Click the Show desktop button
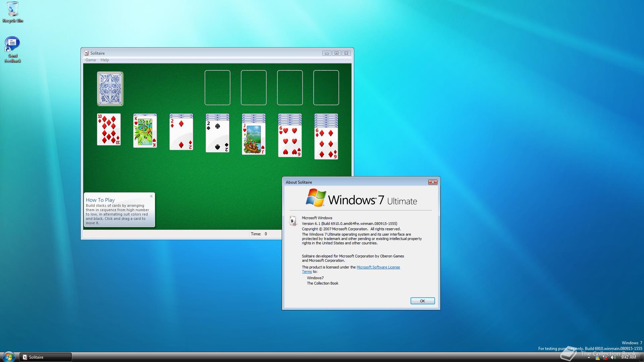644x362 pixels. coord(641,357)
